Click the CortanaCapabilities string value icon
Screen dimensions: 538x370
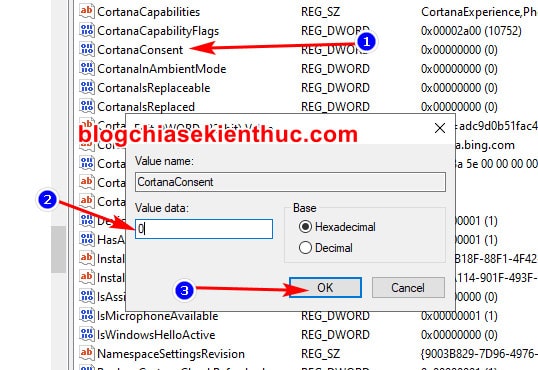(x=86, y=11)
